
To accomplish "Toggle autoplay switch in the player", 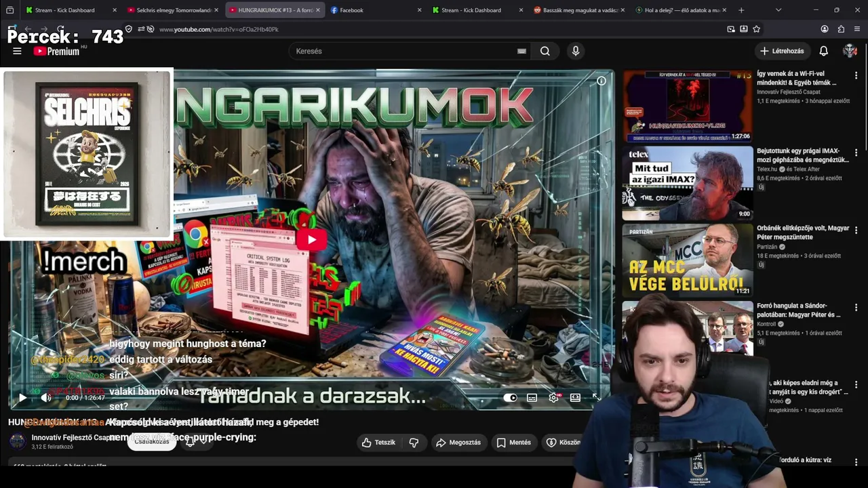I will coord(510,398).
